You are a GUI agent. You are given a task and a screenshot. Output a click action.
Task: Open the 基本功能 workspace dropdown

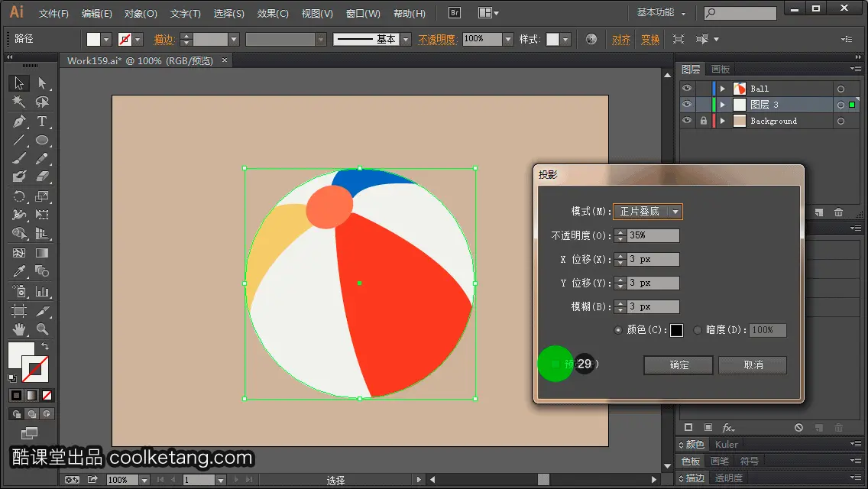pyautogui.click(x=661, y=12)
